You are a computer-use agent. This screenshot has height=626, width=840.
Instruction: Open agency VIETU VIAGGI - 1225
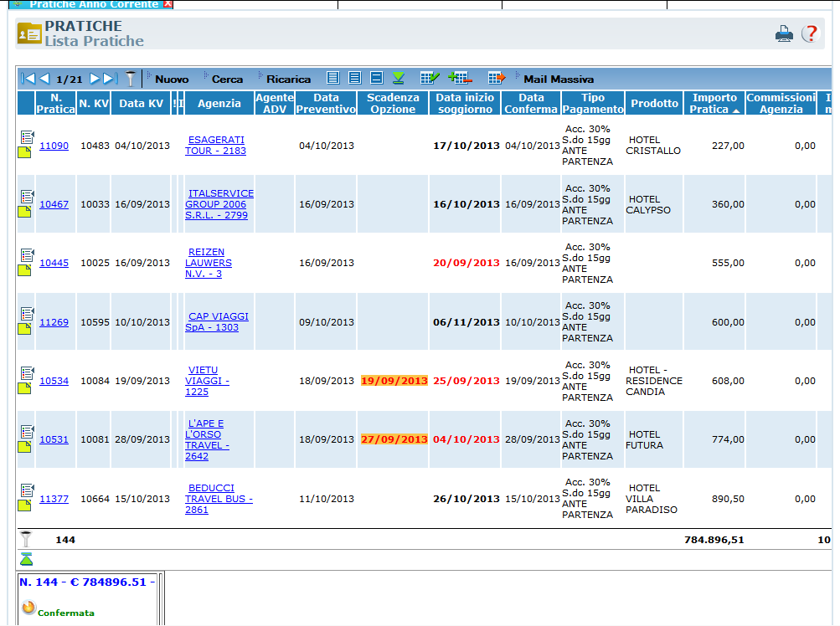tap(207, 381)
